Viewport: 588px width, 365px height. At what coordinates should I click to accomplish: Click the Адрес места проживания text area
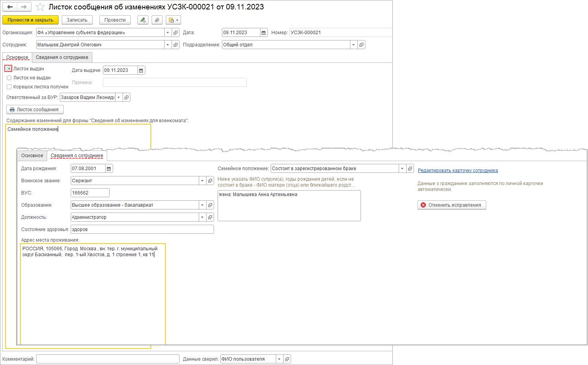pyautogui.click(x=93, y=294)
